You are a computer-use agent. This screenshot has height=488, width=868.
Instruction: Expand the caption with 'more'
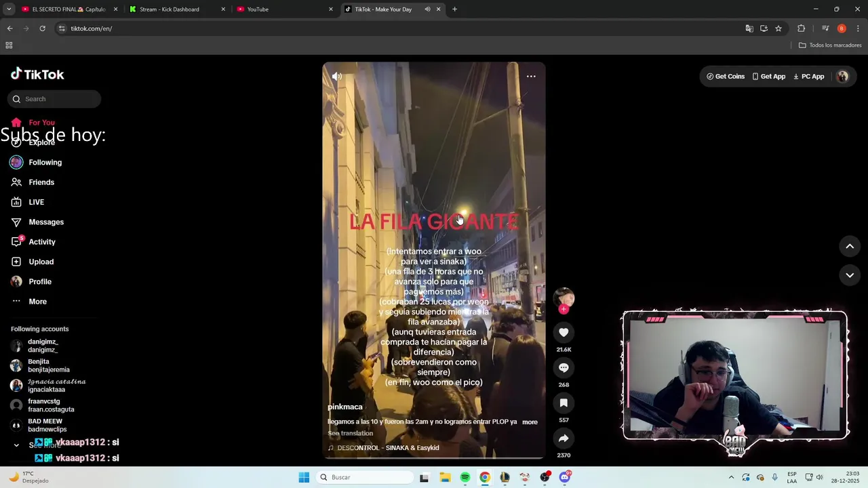tap(530, 422)
